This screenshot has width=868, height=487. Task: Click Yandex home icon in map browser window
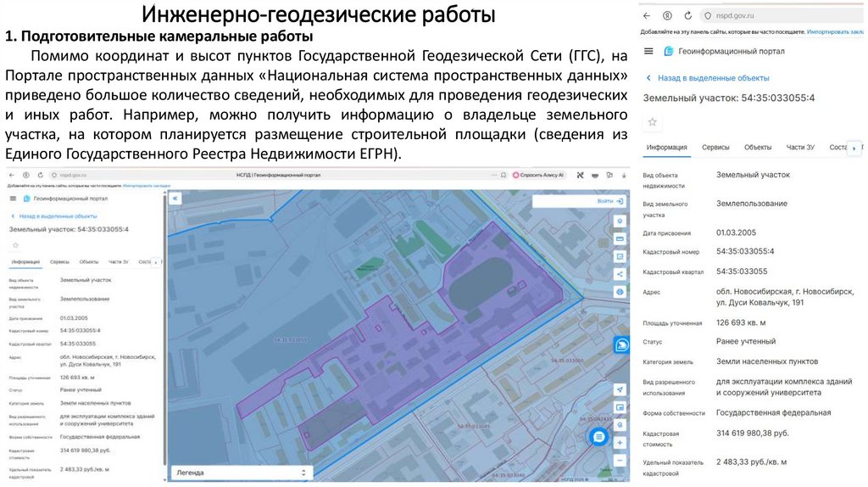[x=26, y=175]
